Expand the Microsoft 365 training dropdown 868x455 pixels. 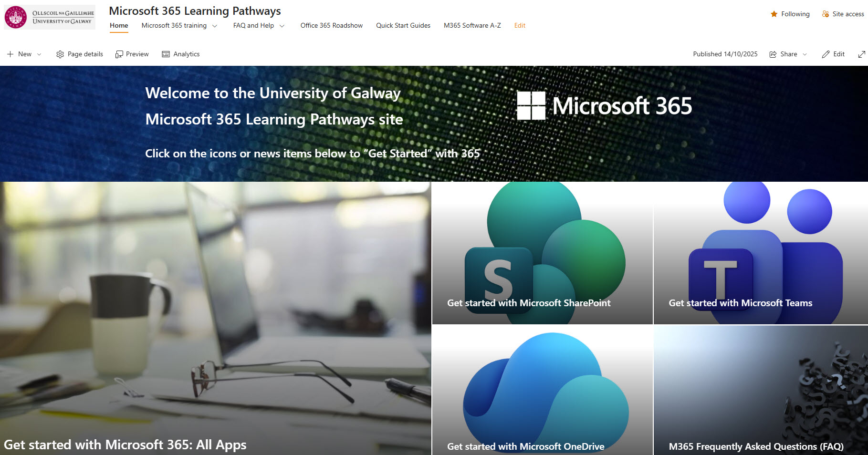pos(214,26)
